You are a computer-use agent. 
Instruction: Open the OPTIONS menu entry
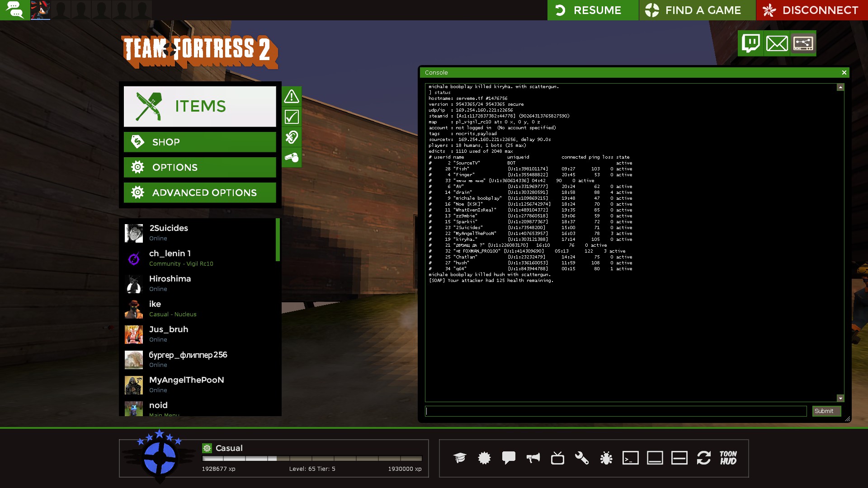point(200,167)
